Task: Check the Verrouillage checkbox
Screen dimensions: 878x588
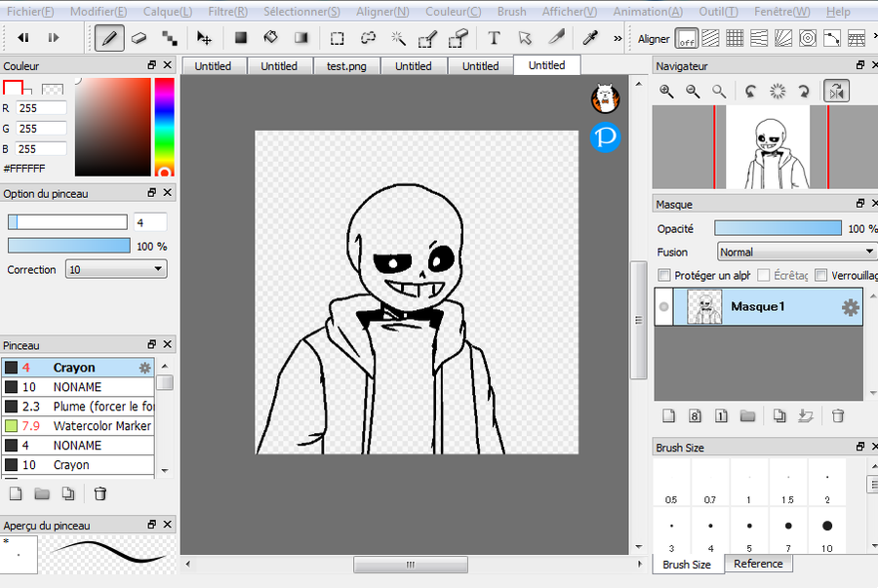Action: (x=820, y=275)
